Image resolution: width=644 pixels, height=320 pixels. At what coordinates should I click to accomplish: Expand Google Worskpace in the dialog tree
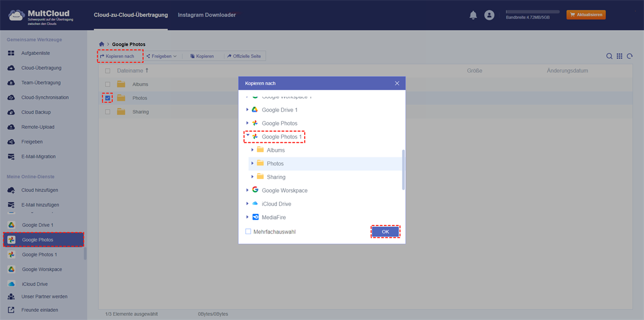point(247,190)
